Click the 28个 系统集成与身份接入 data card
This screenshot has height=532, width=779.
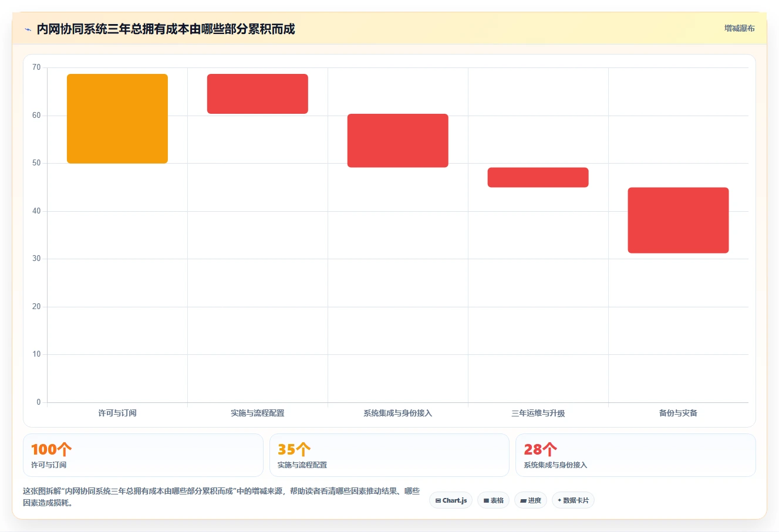click(x=636, y=455)
